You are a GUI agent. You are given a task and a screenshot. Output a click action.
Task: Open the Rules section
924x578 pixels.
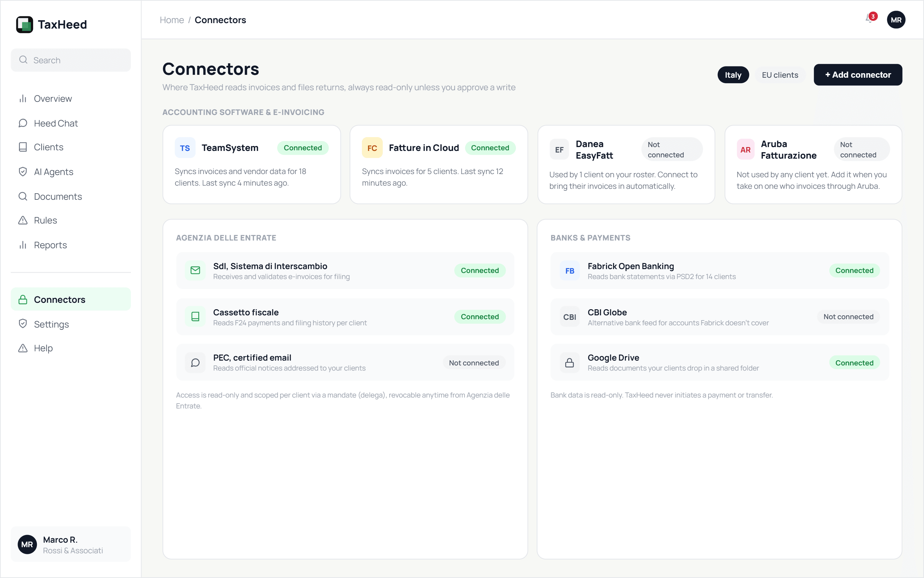tap(71, 220)
